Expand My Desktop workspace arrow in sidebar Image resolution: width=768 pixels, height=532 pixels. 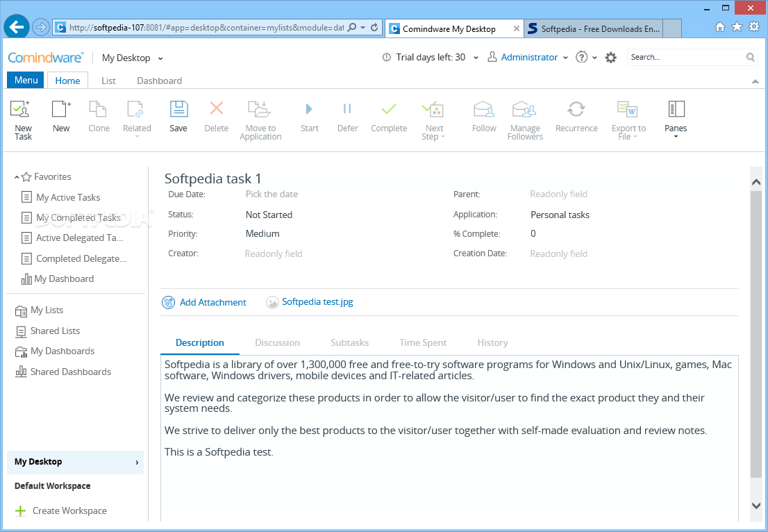click(137, 463)
